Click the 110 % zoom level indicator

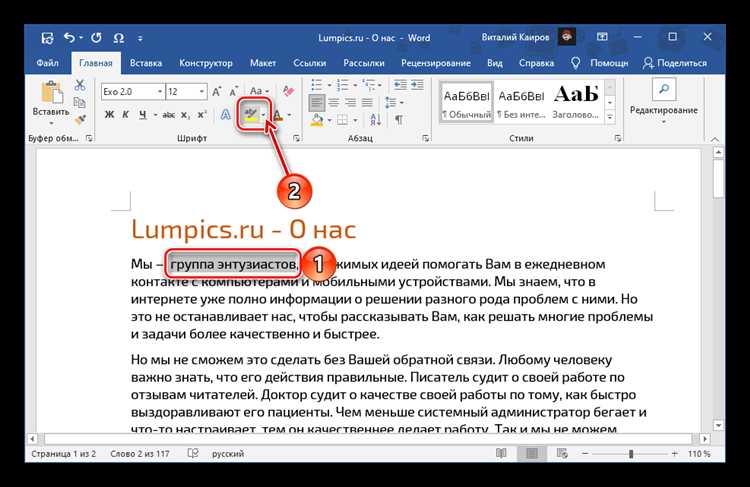700,454
